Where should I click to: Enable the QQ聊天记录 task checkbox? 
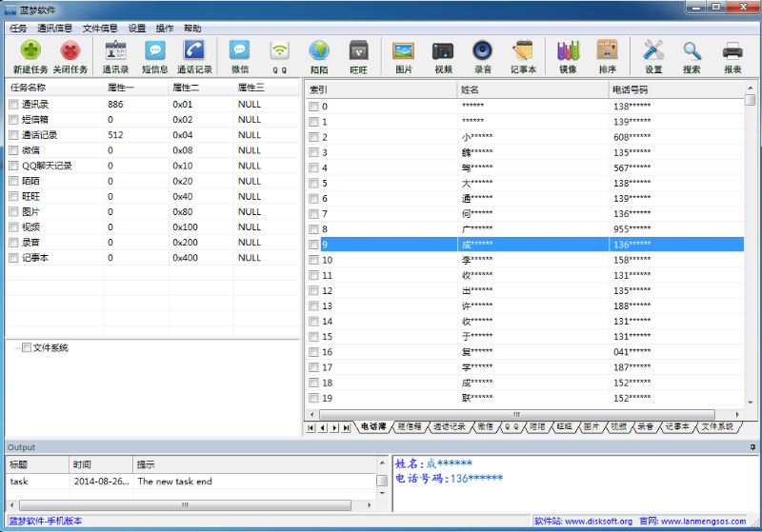13,166
